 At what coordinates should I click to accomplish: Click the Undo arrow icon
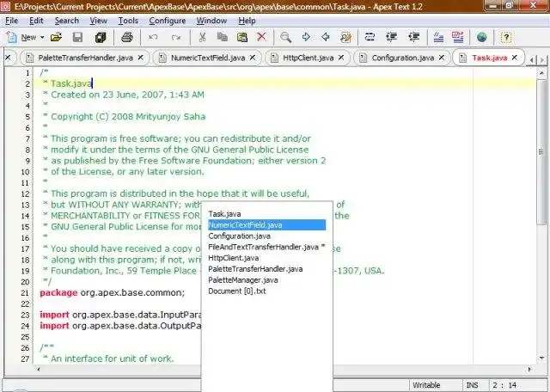coord(153,37)
